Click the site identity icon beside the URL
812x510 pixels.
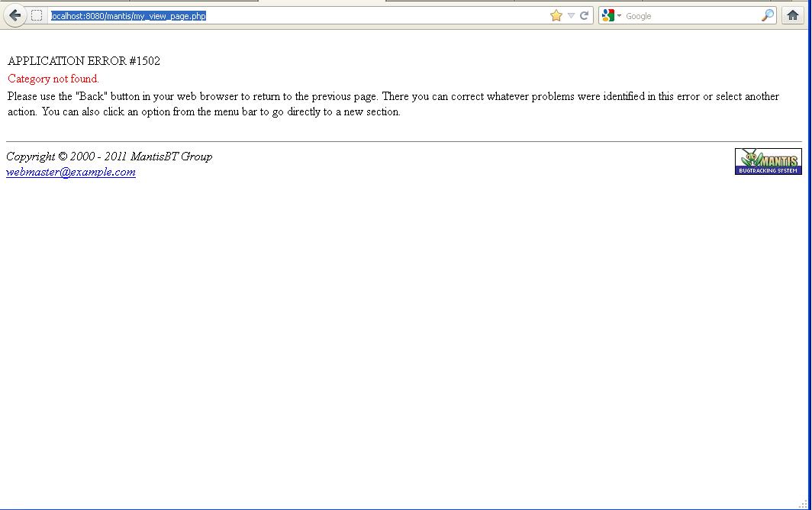[37, 15]
